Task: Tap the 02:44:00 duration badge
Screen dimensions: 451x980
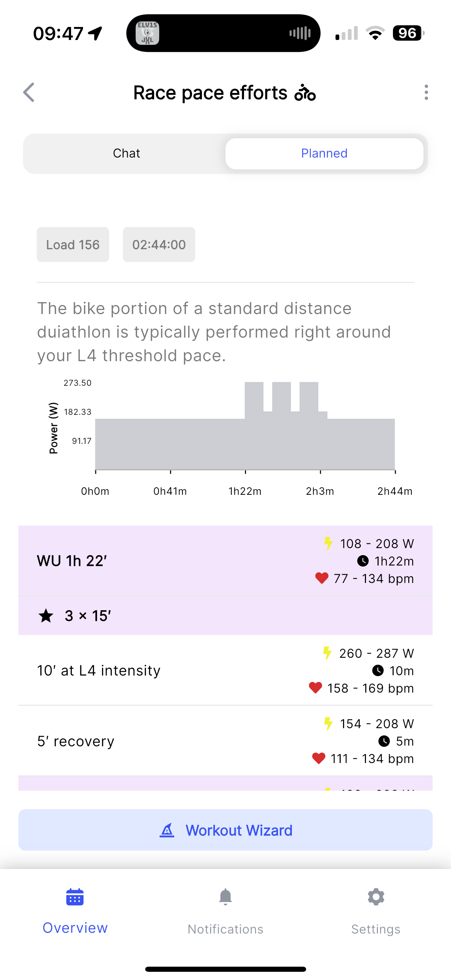Action: click(159, 245)
